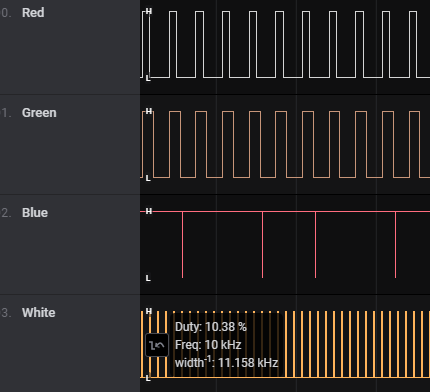Click the measurement icon in the White channel tooltip
The width and height of the screenshot is (430, 392).
(157, 345)
